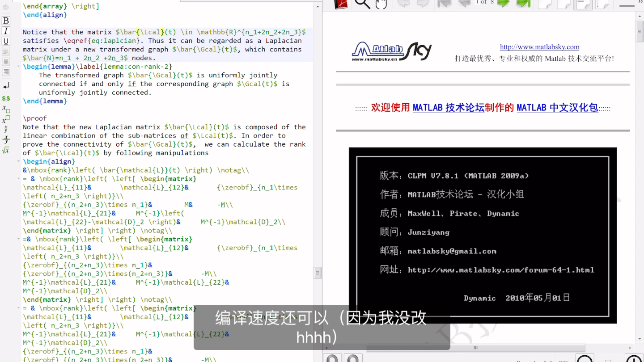
Task: Click the first padlock icon at viewer bottom
Action: pyautogui.click(x=333, y=358)
